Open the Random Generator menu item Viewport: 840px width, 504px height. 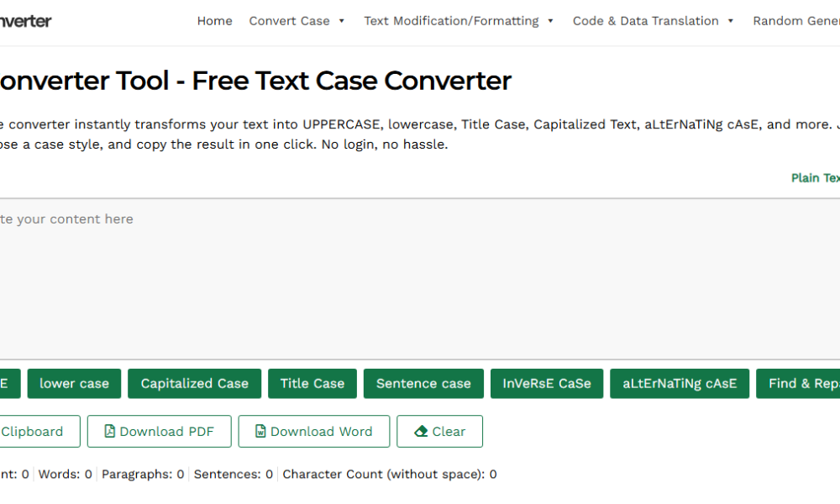pos(795,21)
